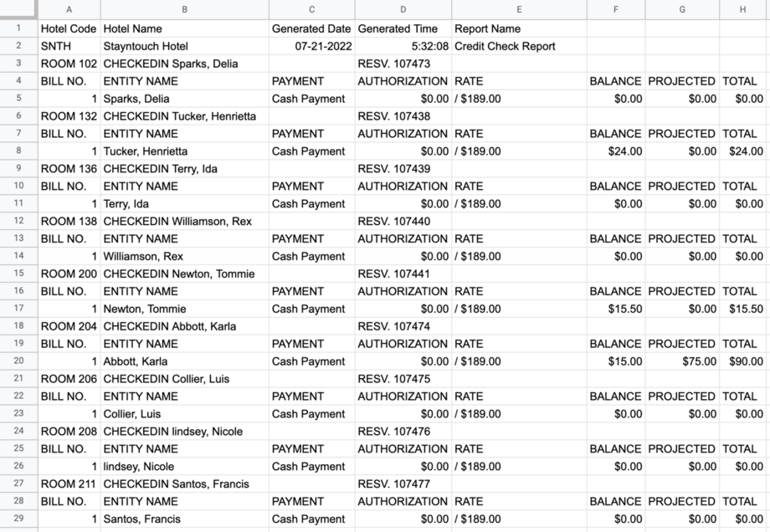This screenshot has width=770, height=532.
Task: Click cell 'ROOM 138'
Action: pyautogui.click(x=69, y=222)
